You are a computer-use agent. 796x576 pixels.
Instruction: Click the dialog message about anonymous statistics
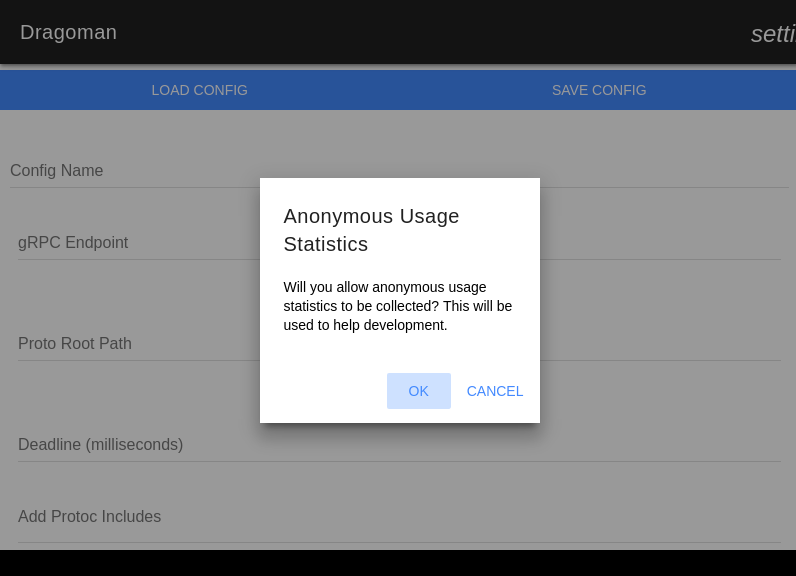point(397,306)
